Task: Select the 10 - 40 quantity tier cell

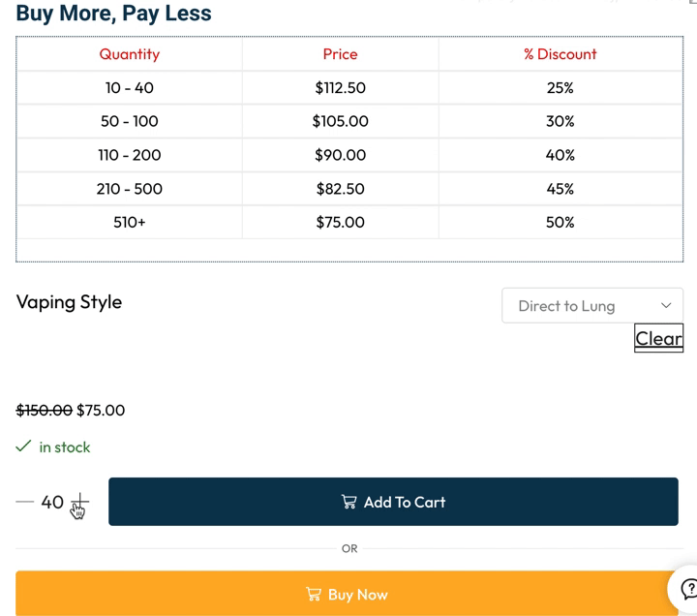Action: click(129, 88)
